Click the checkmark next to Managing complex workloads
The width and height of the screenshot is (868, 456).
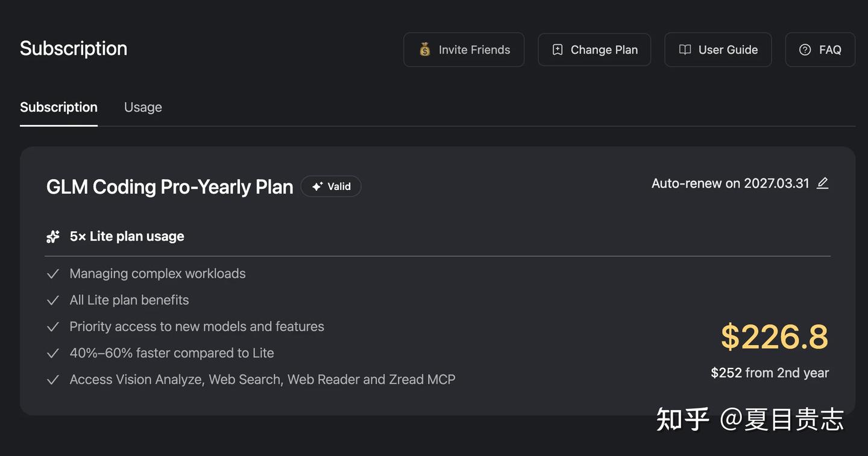(53, 274)
